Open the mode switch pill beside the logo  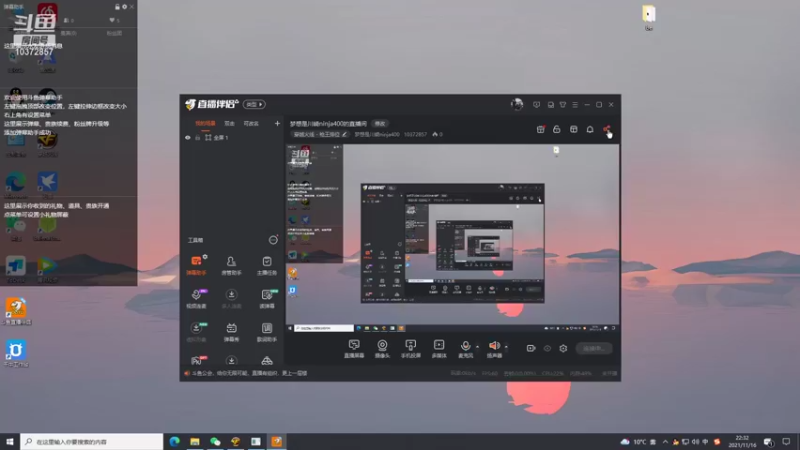click(254, 105)
